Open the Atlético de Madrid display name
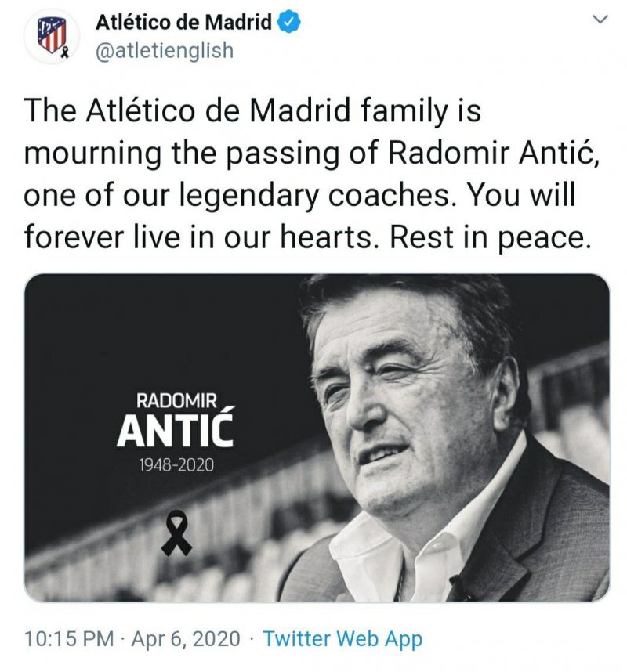This screenshot has height=672, width=627. click(x=183, y=23)
